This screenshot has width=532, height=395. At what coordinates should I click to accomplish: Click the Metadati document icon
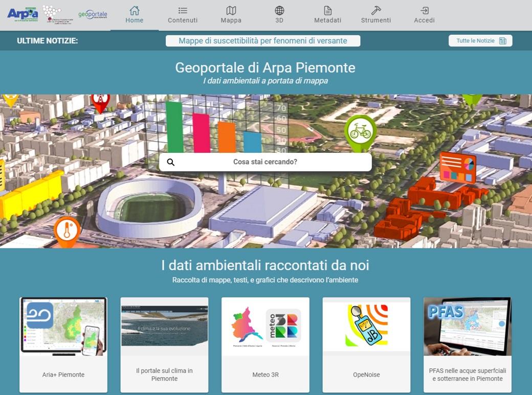(327, 11)
